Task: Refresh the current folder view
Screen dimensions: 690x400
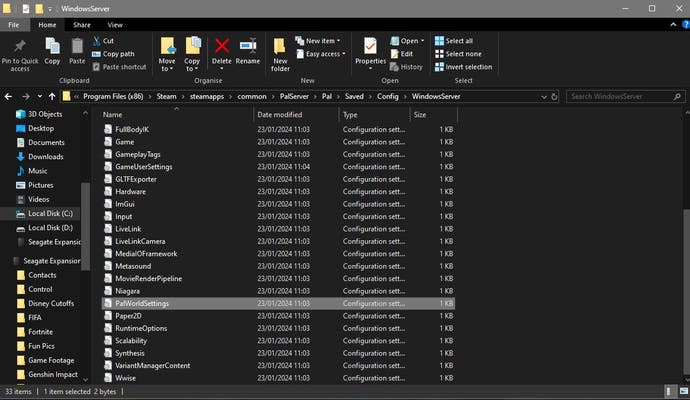Action: pyautogui.click(x=554, y=96)
